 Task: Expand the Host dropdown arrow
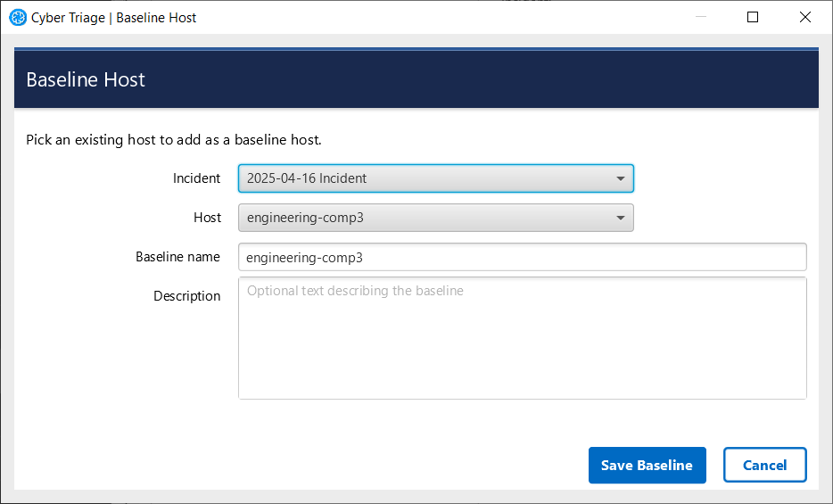621,218
